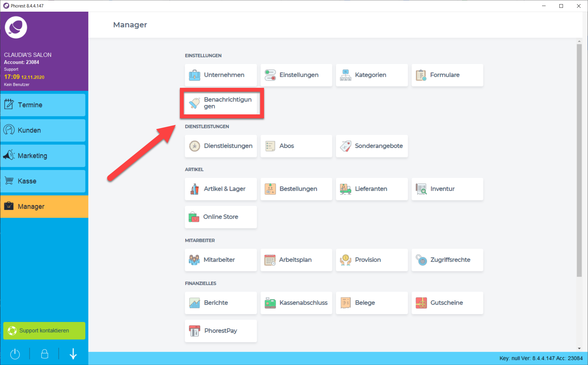Switch to the Termine section
Screen dimensions: 588x365
43,105
